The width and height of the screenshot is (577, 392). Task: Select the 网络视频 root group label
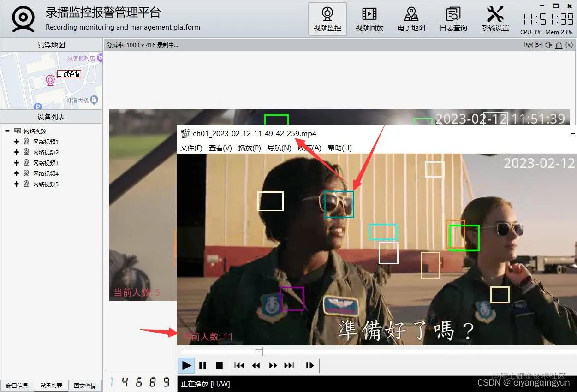35,131
